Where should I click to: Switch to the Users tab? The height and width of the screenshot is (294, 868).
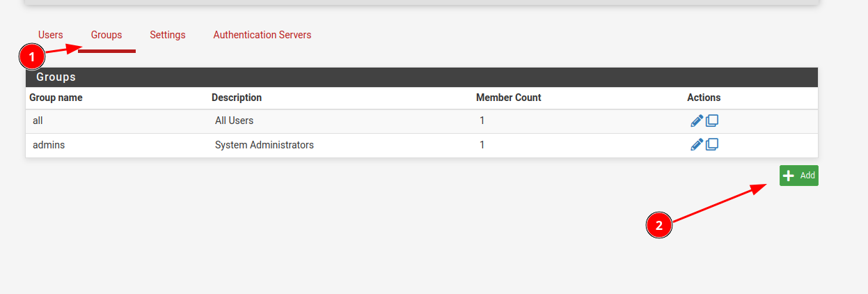(51, 35)
